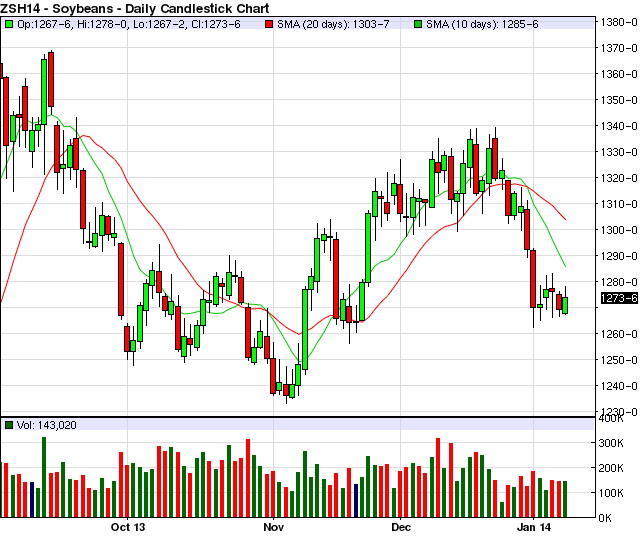640x536 pixels.
Task: Click the Nov date axis label
Action: tap(273, 527)
